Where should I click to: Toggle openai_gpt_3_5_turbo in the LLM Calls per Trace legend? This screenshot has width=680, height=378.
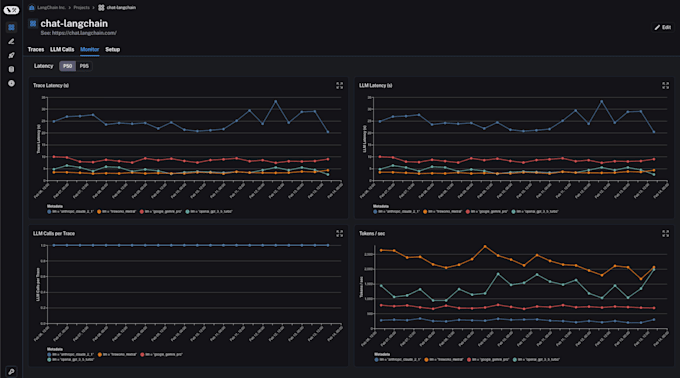click(x=71, y=360)
